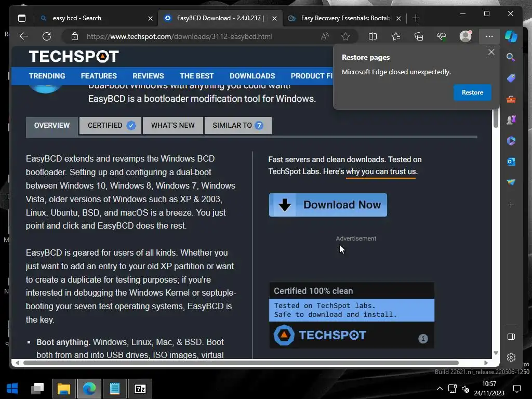Viewport: 532px width, 399px height.
Task: Open a new tab with plus button
Action: [x=416, y=18]
